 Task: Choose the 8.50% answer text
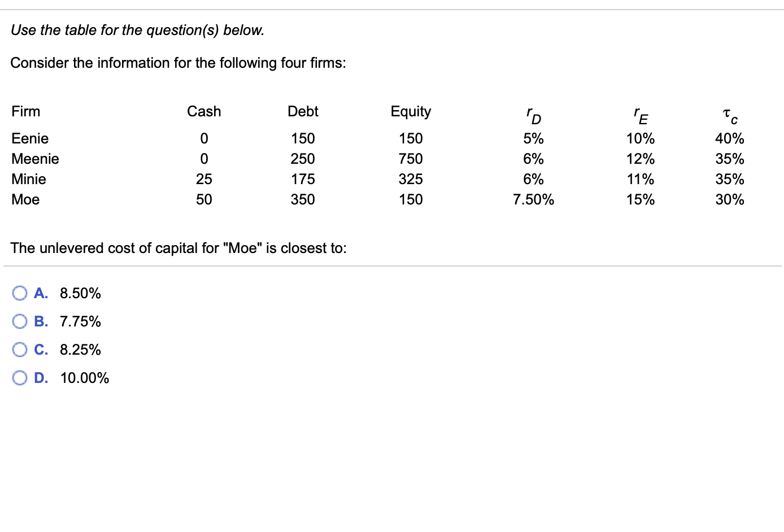[80, 293]
